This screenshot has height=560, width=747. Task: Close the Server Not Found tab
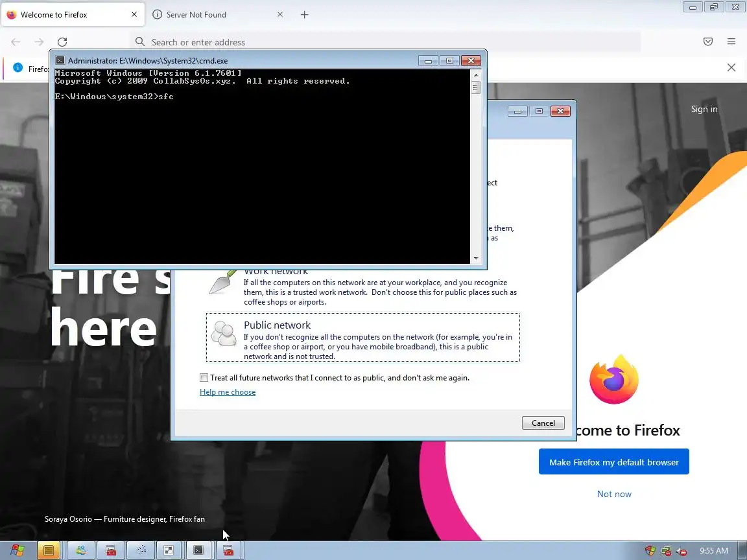tap(280, 15)
